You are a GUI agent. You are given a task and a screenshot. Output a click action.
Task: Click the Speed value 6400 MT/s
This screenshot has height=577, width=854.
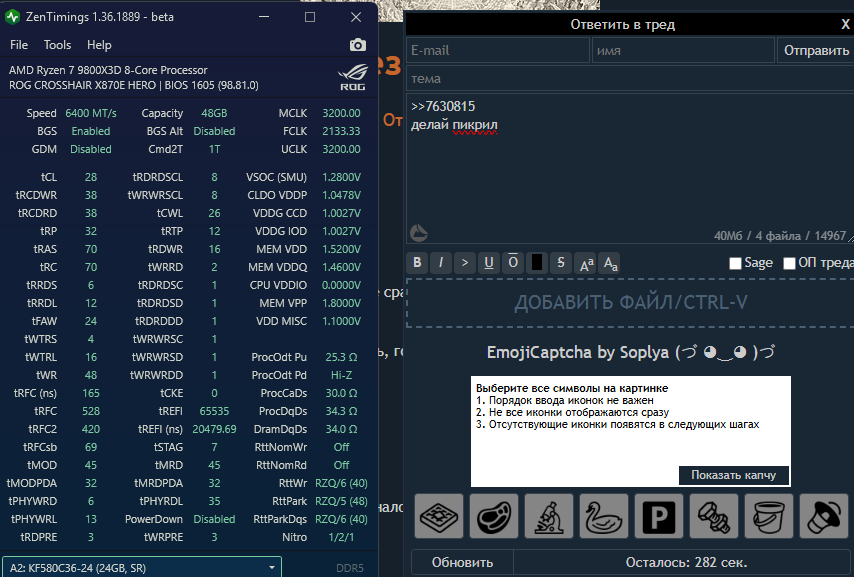pyautogui.click(x=91, y=113)
